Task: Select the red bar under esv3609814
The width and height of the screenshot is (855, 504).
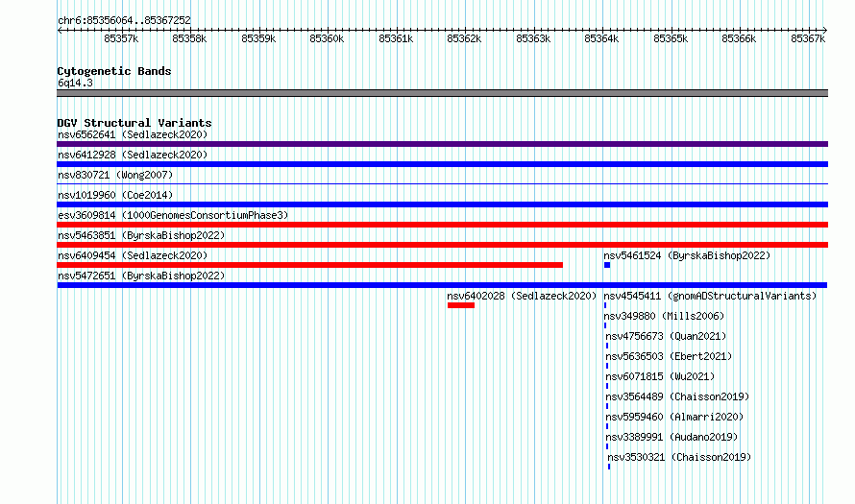Action: click(x=442, y=225)
